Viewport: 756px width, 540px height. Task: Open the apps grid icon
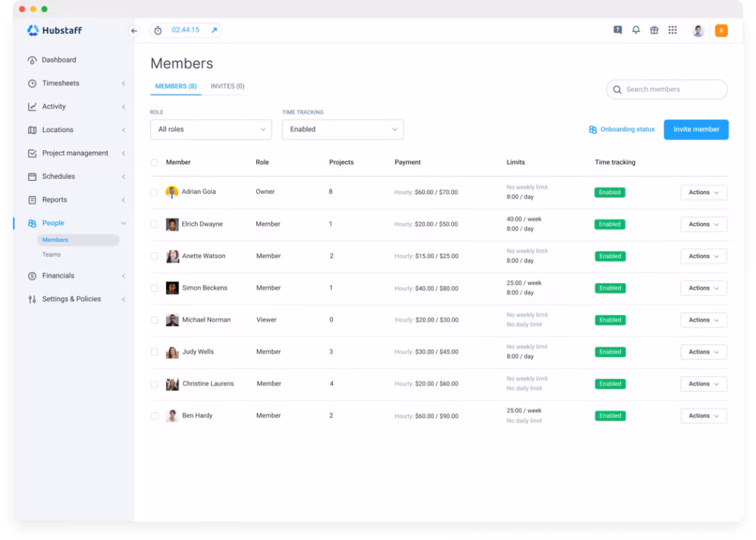pos(673,30)
